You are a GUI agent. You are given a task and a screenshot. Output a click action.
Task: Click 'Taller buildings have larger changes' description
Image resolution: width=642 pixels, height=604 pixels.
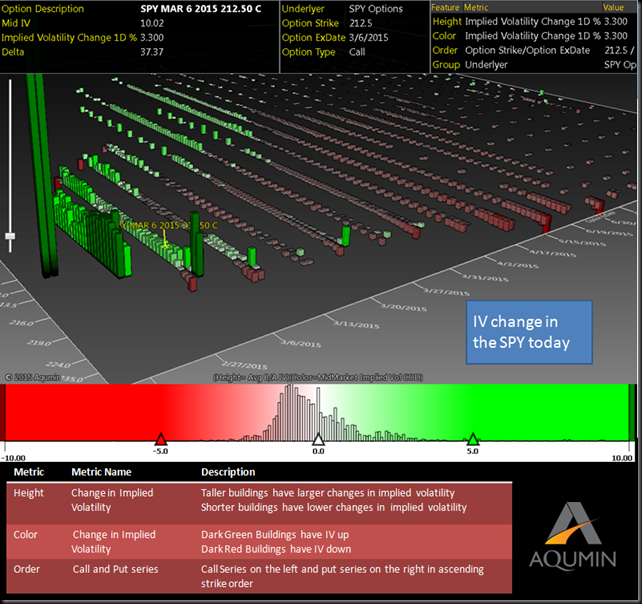tap(328, 493)
